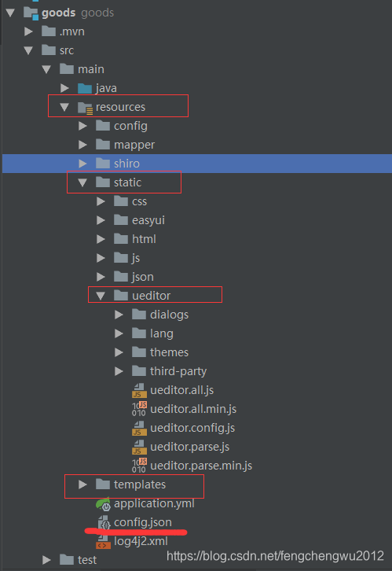Expand the themes folder arrow
392x571 pixels.
119,352
